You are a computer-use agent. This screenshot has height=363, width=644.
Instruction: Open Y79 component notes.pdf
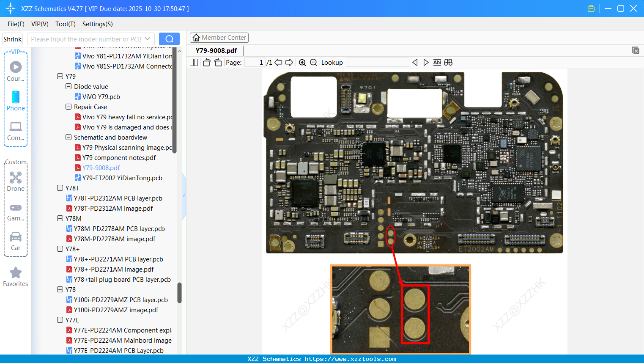tap(119, 158)
